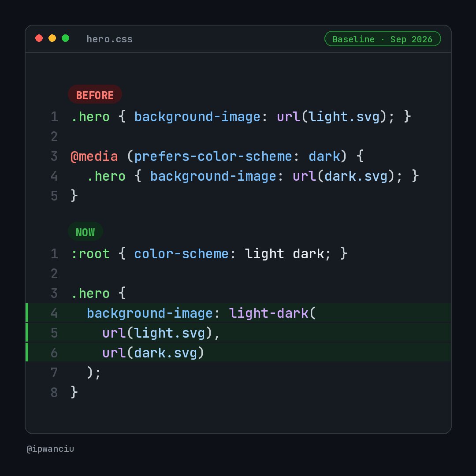Click the Baseline · Sep 2026 badge
Image resolution: width=476 pixels, height=476 pixels.
[383, 39]
